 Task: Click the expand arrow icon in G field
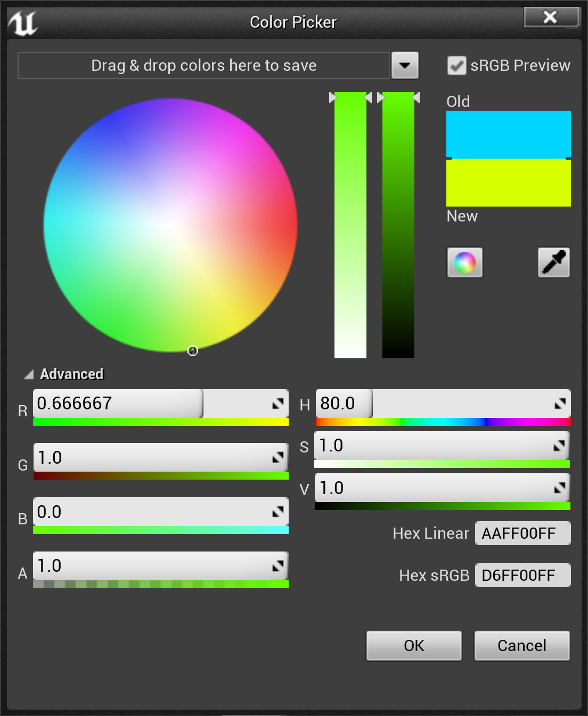[277, 457]
